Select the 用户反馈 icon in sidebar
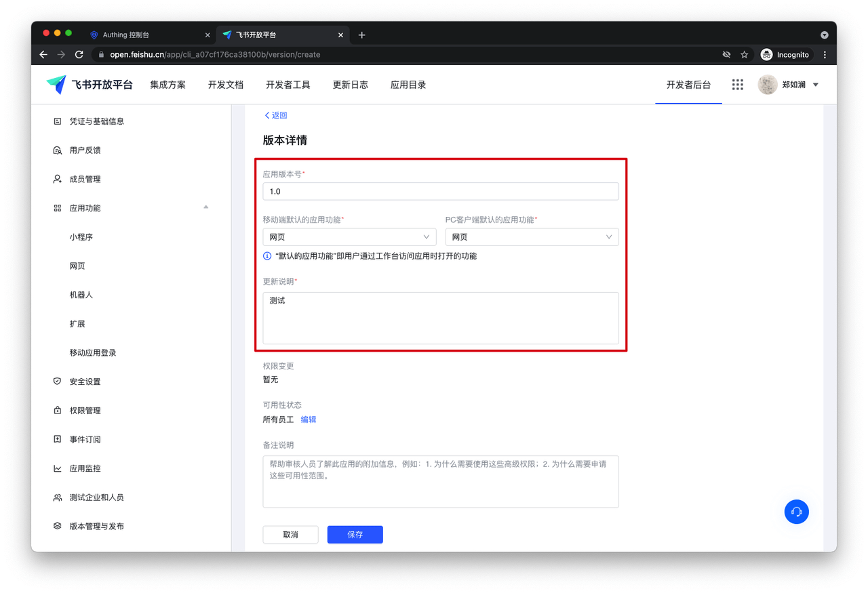This screenshot has height=593, width=868. (x=57, y=150)
